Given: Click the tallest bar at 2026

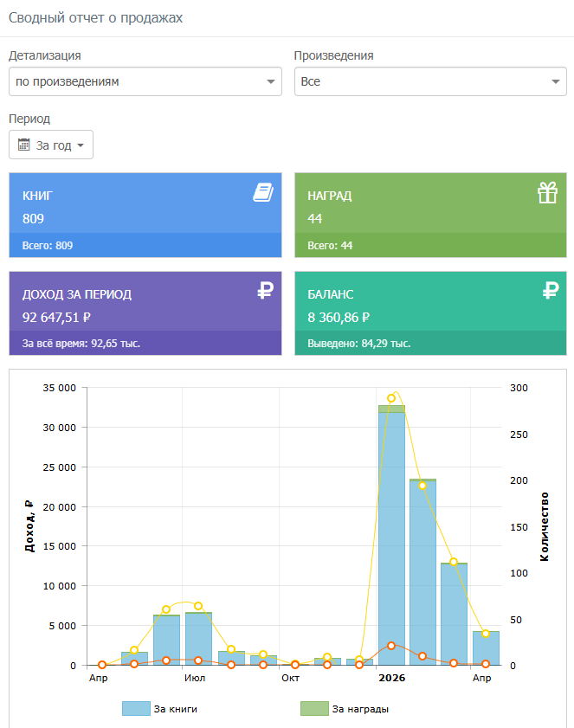Looking at the screenshot, I should [391, 535].
